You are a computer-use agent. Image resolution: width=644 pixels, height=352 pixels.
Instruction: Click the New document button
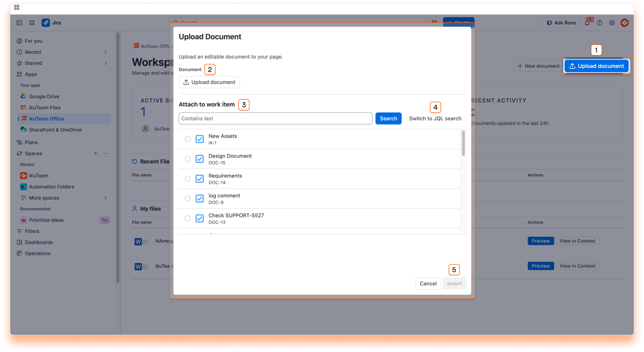point(538,66)
